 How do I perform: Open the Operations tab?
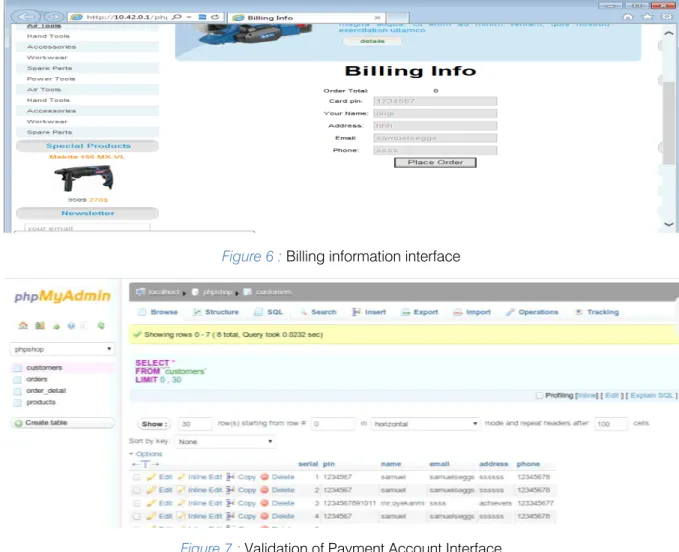point(532,312)
